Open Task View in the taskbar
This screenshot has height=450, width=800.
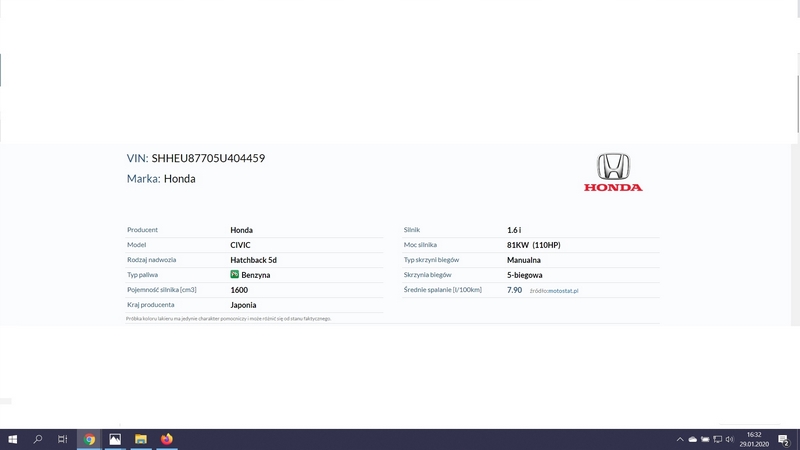pyautogui.click(x=63, y=439)
